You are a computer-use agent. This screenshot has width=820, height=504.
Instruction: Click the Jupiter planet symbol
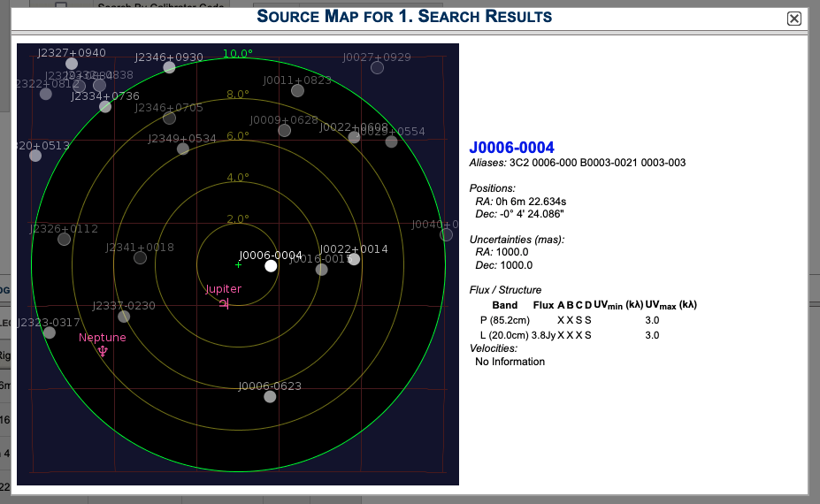(224, 303)
